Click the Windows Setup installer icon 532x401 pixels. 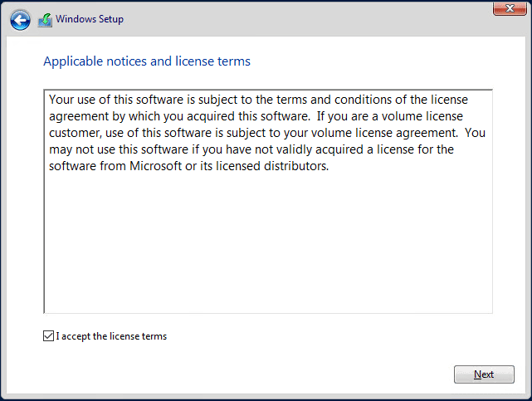(x=45, y=20)
